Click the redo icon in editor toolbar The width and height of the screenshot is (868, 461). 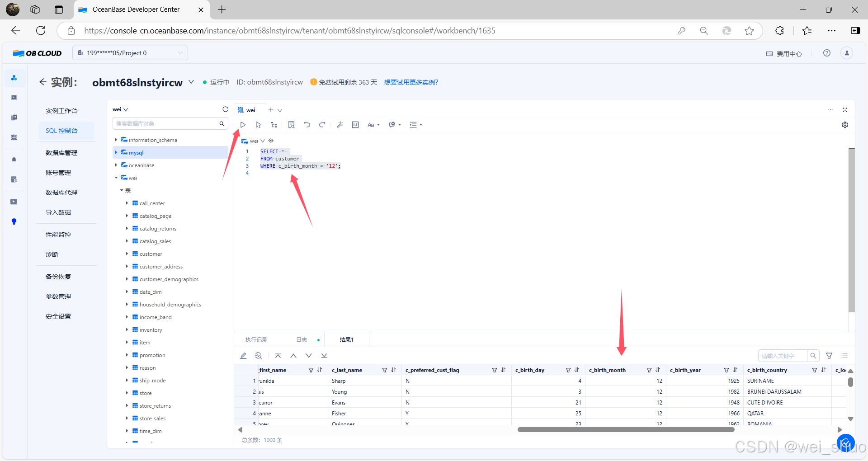pos(322,125)
